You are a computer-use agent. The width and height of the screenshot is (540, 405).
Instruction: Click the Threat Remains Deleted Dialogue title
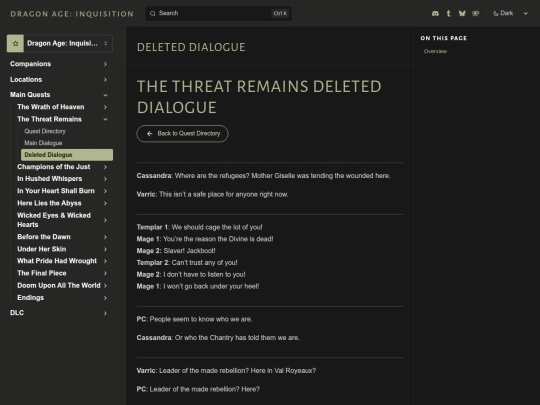click(x=259, y=97)
